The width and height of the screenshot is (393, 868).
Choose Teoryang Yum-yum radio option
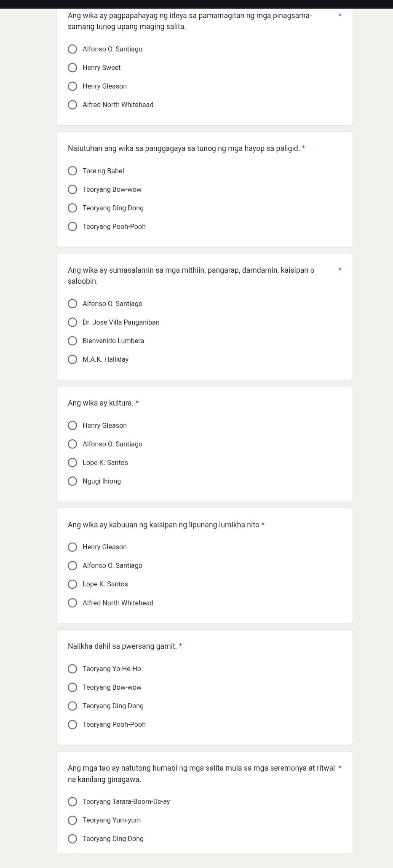point(72,820)
